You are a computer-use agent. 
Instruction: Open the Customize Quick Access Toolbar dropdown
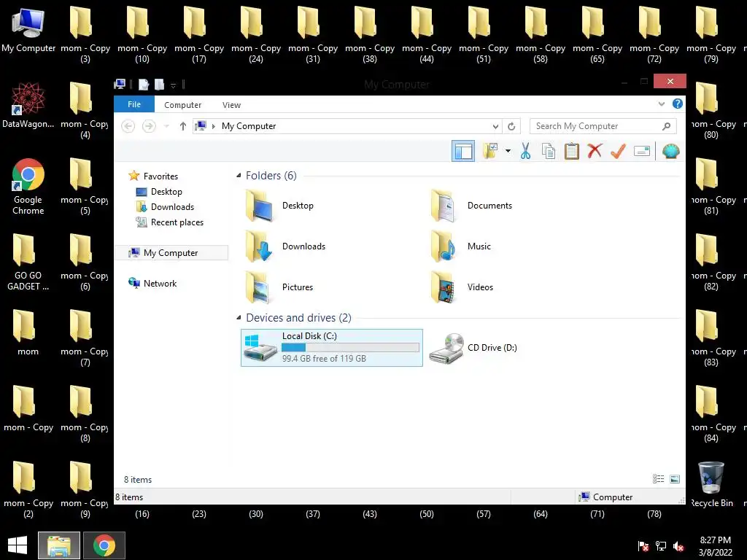(x=174, y=85)
